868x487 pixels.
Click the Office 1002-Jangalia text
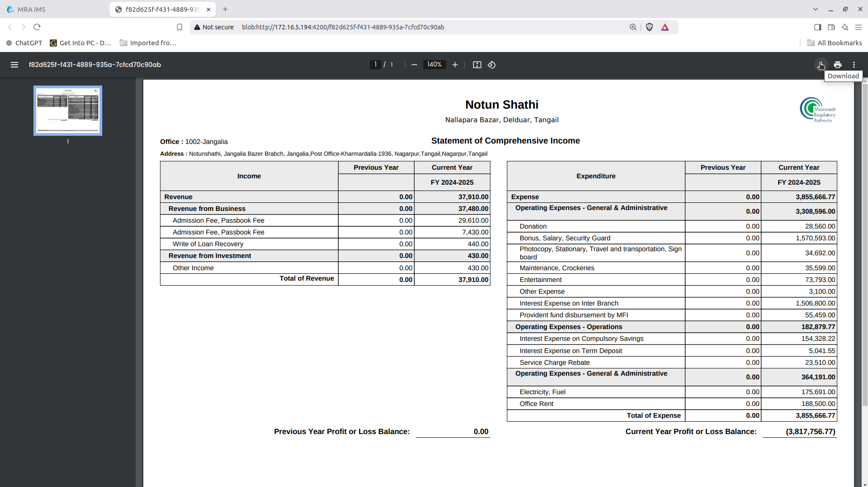194,142
